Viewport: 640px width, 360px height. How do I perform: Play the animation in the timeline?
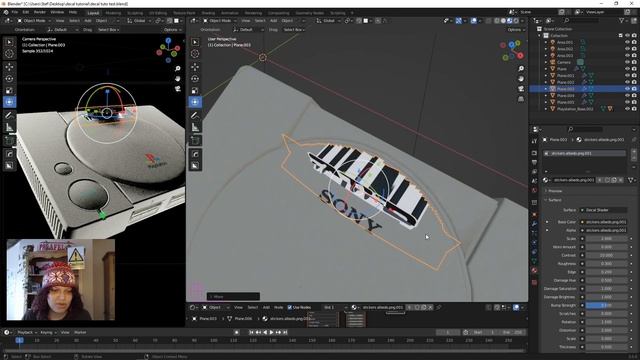coord(271,332)
